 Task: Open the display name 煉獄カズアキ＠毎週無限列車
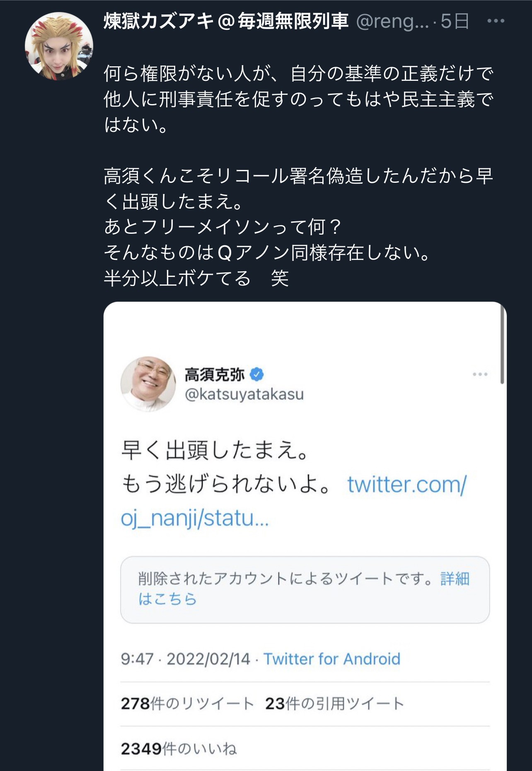(x=226, y=21)
